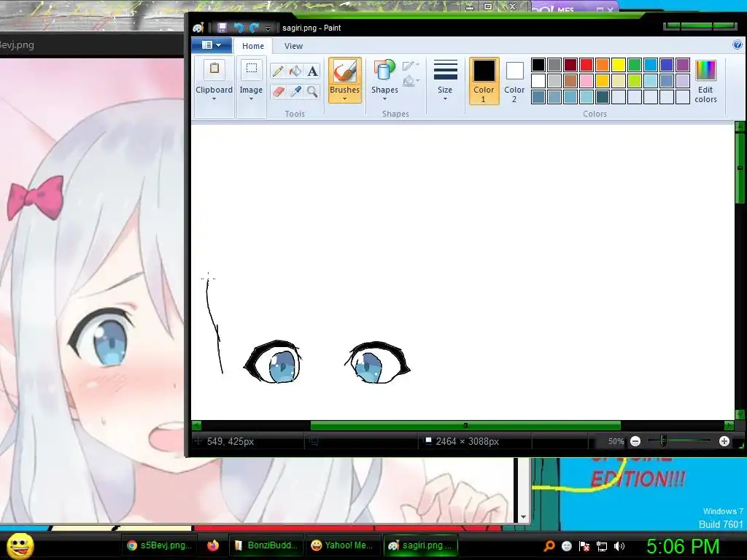Switch to the View ribbon tab
The height and width of the screenshot is (560, 747).
[x=293, y=46]
